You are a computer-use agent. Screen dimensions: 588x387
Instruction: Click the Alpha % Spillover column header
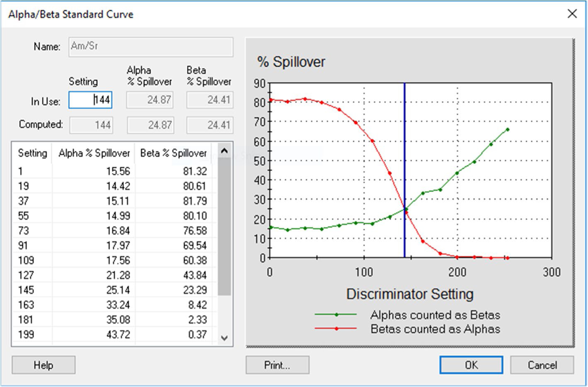(94, 153)
